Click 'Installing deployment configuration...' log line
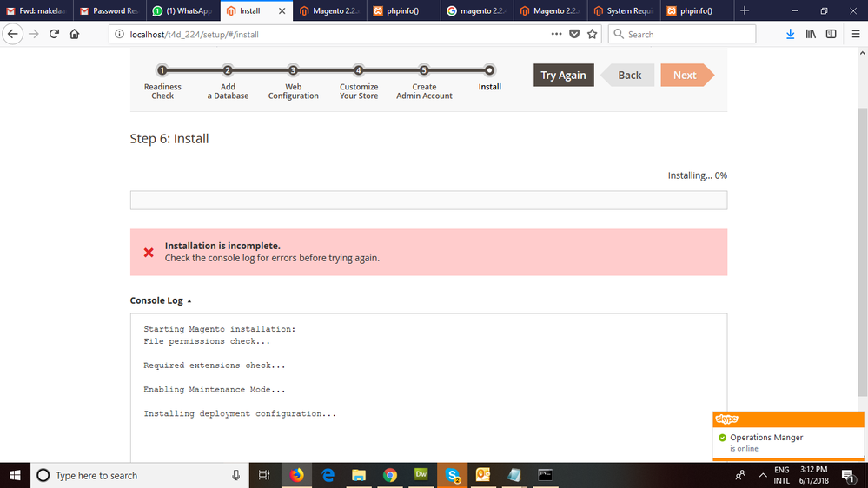The width and height of the screenshot is (868, 488). pos(240,413)
